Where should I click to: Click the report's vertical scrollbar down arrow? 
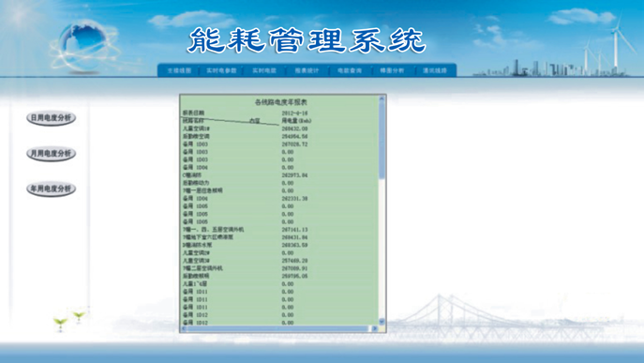382,322
